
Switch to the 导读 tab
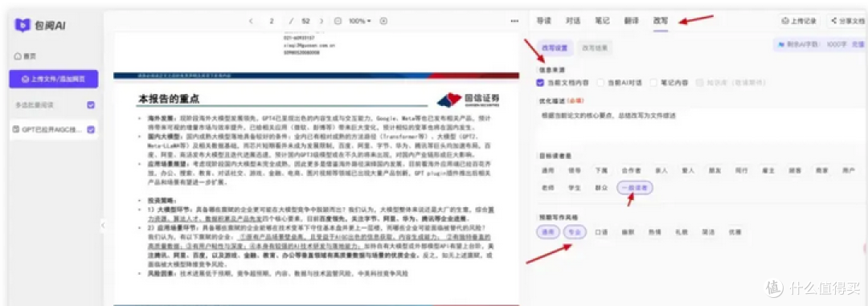[x=543, y=21]
